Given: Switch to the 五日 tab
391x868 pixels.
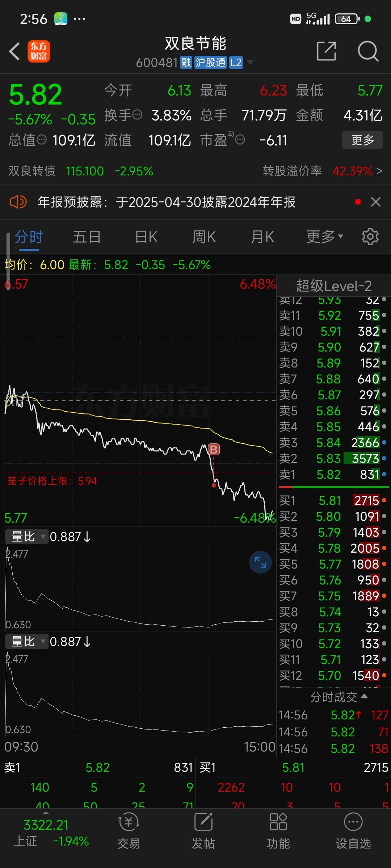Looking at the screenshot, I should pyautogui.click(x=87, y=237).
